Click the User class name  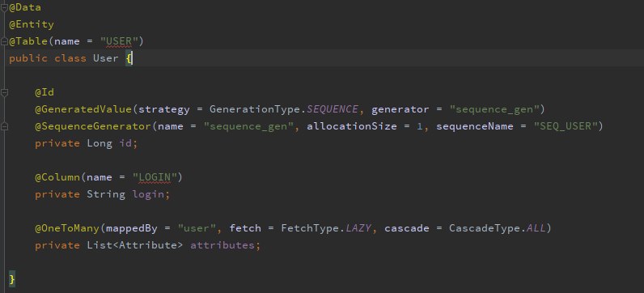point(105,58)
